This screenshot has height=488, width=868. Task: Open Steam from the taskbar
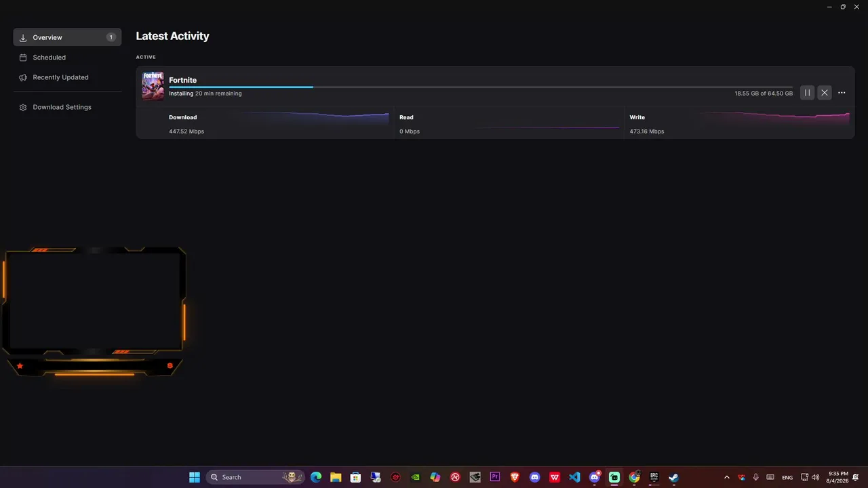674,477
